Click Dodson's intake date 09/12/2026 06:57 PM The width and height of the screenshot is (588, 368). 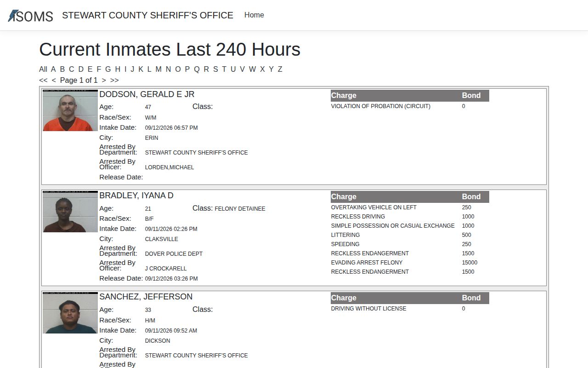click(x=171, y=128)
